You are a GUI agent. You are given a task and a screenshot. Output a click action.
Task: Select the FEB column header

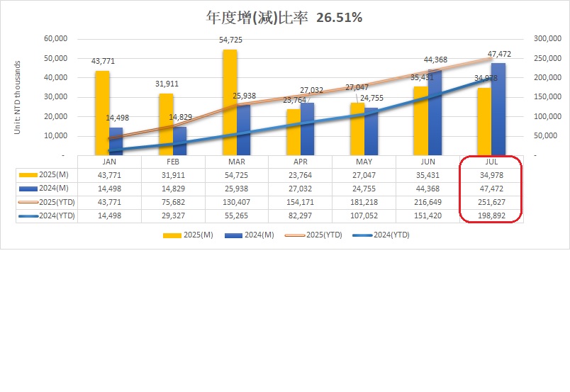[x=173, y=162]
